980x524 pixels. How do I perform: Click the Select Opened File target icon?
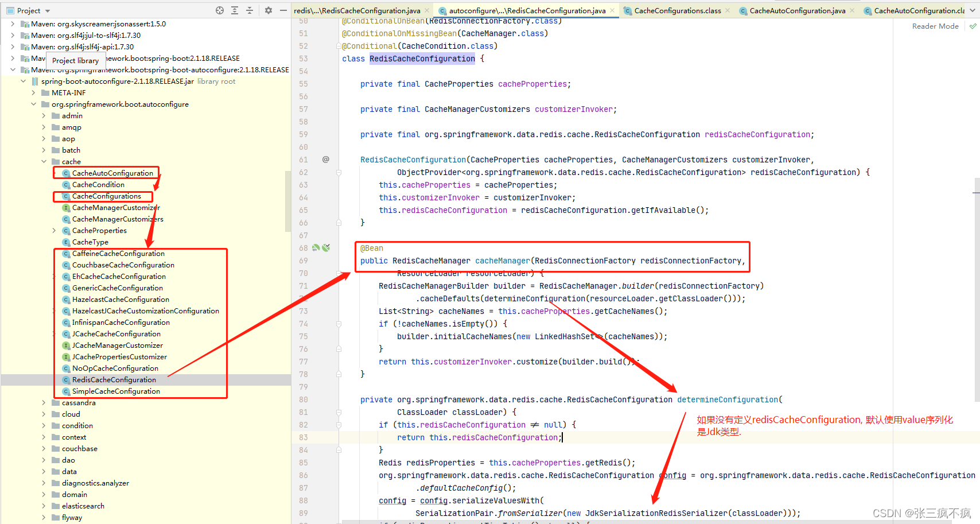tap(220, 10)
